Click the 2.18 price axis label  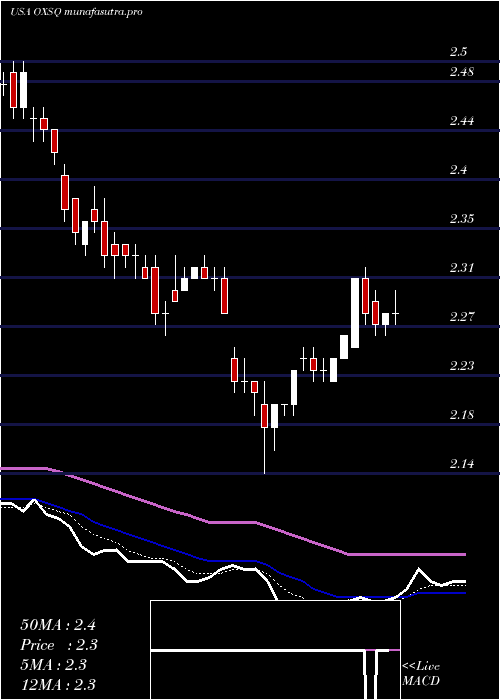(x=462, y=415)
